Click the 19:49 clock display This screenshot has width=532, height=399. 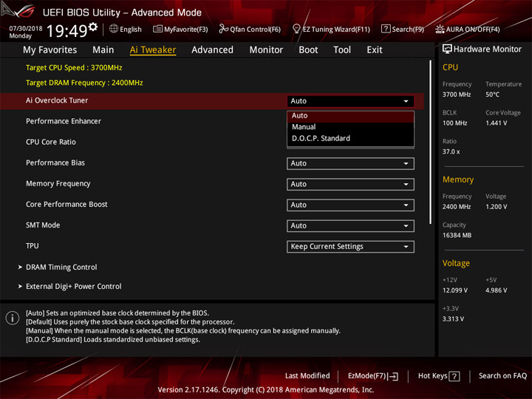(x=66, y=31)
